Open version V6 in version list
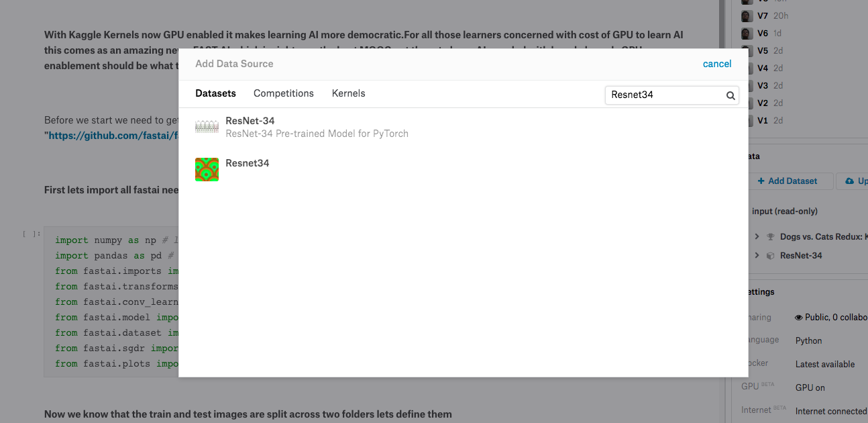The width and height of the screenshot is (868, 423). [x=763, y=33]
